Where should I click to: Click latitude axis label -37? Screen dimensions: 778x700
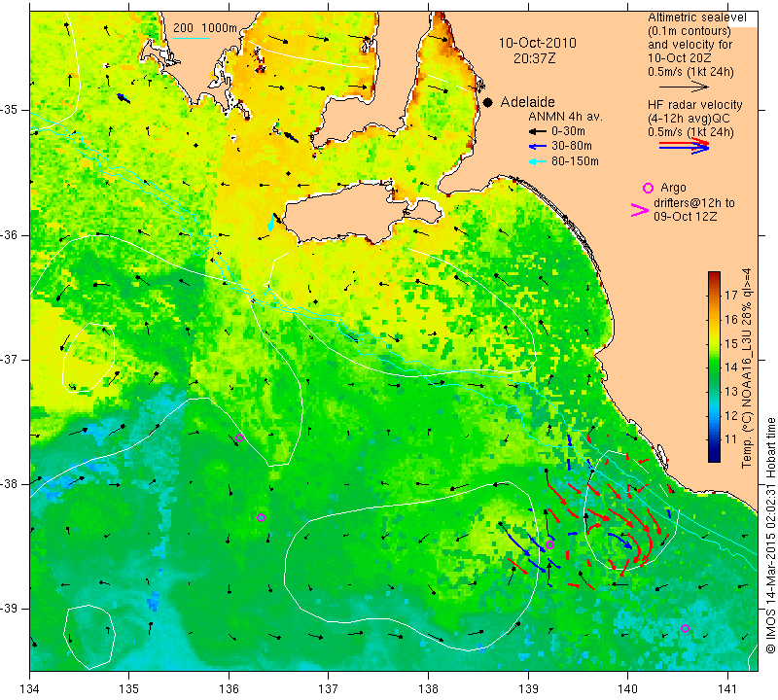[x=9, y=359]
